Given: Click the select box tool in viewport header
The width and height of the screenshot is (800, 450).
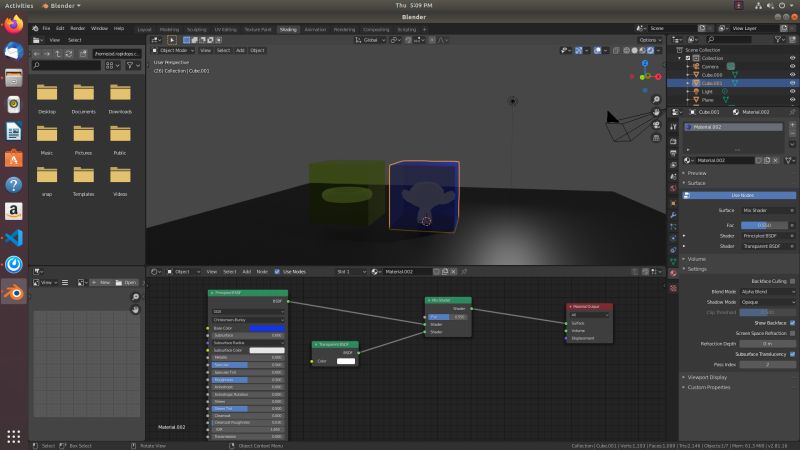Looking at the screenshot, I should click(187, 40).
